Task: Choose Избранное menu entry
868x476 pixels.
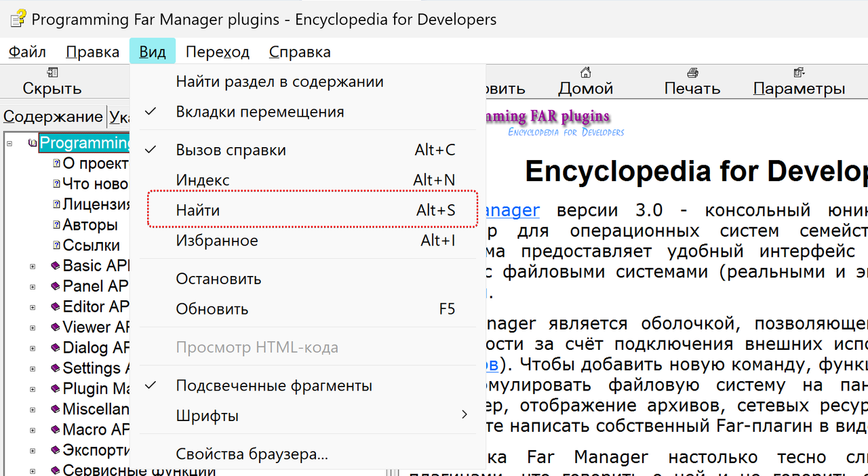Action: (x=308, y=241)
